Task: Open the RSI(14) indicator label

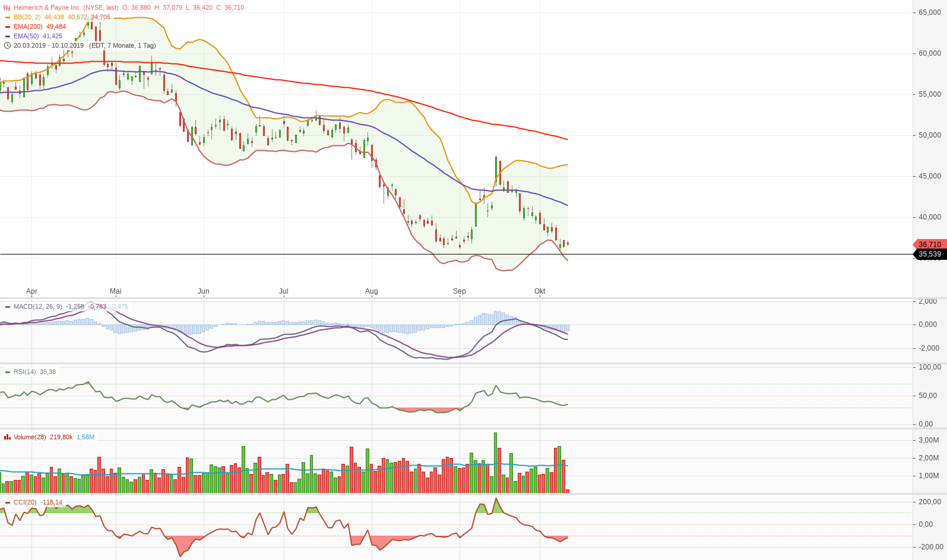Action: 25,372
